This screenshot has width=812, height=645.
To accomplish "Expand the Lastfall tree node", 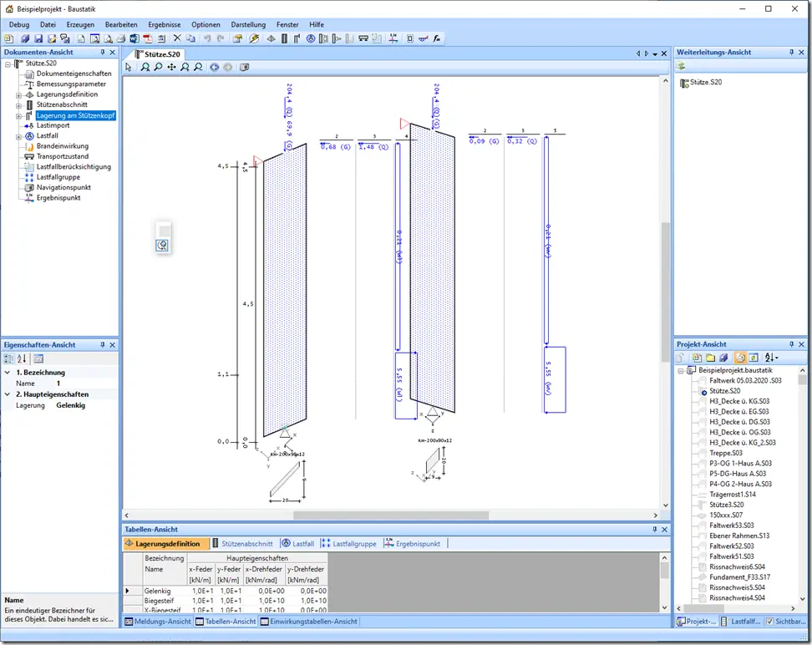I will point(18,137).
